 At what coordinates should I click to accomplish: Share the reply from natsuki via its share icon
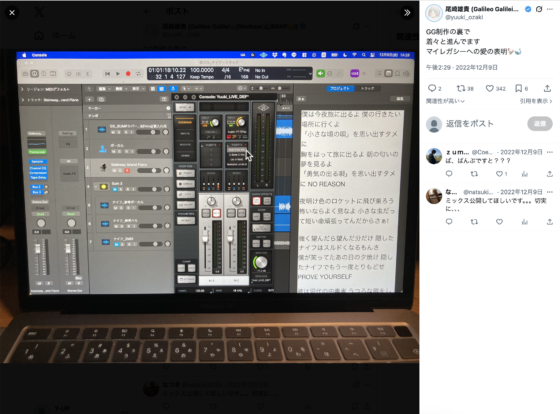(x=550, y=222)
